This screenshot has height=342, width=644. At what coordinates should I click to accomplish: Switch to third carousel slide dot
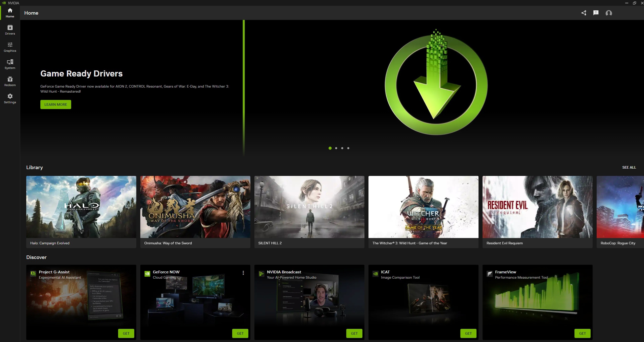coord(342,148)
